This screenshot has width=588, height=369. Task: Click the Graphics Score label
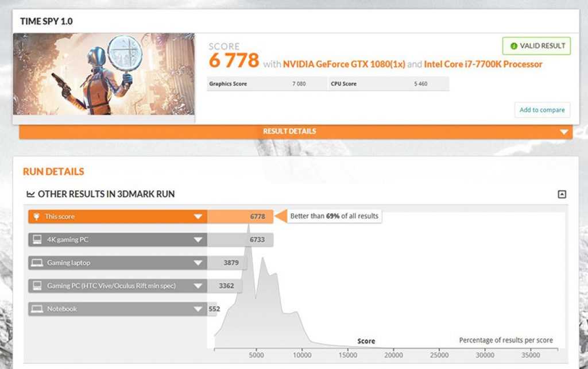coord(228,84)
